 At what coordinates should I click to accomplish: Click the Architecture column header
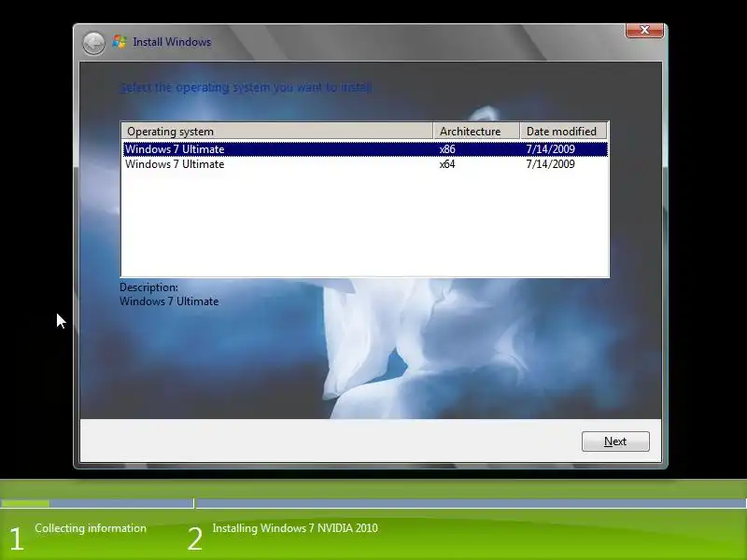click(476, 131)
